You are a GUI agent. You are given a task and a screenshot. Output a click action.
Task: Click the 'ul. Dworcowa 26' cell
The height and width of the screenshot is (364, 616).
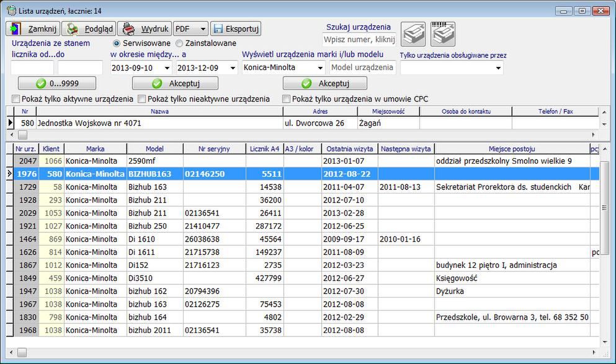(x=319, y=123)
